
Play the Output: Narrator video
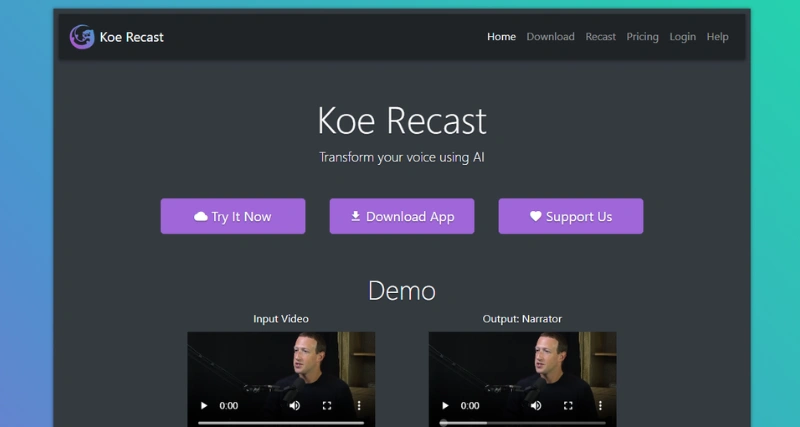[445, 406]
